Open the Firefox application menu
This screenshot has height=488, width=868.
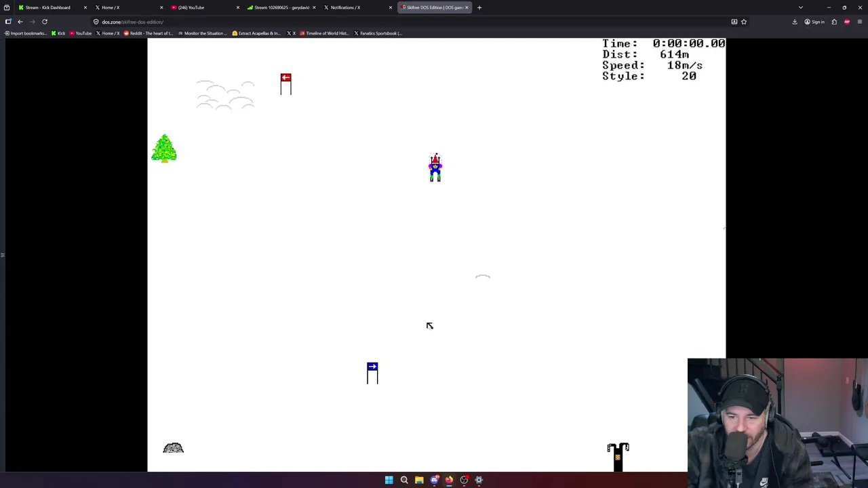coord(860,22)
